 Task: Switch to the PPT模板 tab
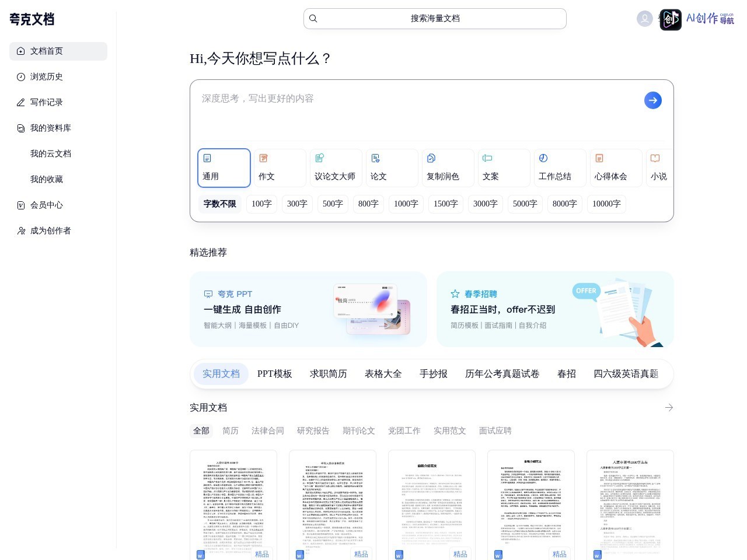click(x=274, y=374)
